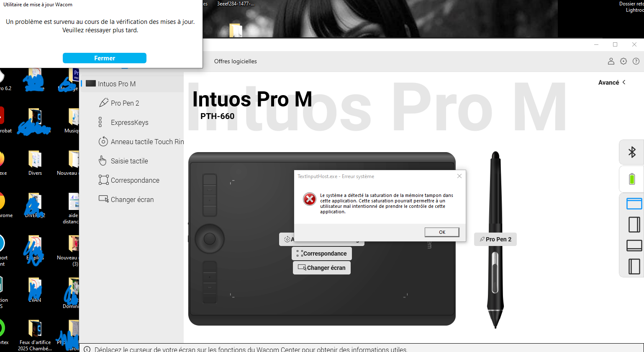Select Intuos Pro M device in sidebar

(132, 84)
